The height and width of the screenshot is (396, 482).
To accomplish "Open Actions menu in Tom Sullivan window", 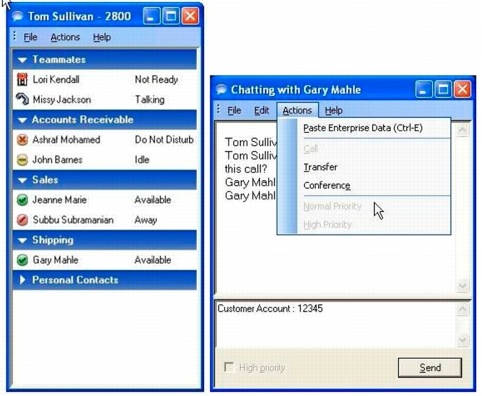I will 65,37.
